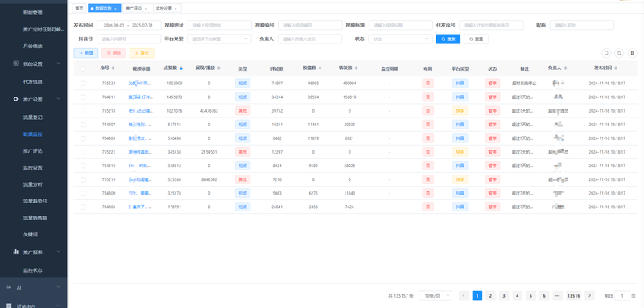Check the row 784307 checkbox

tap(83, 125)
